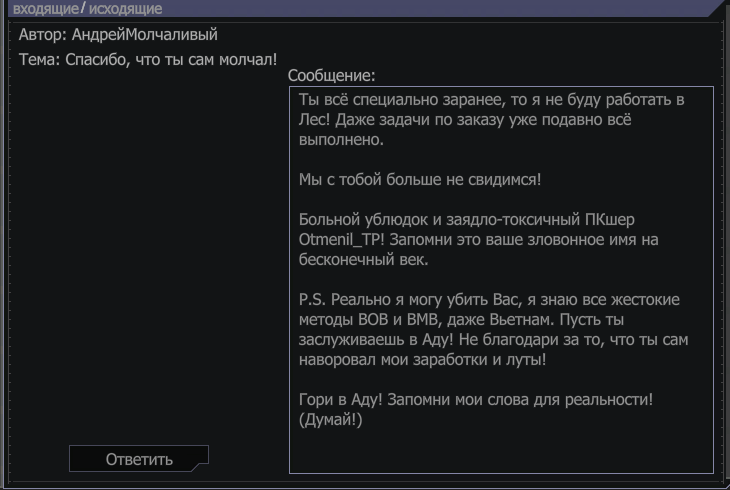Click the word Лес! in the first paragraph
Screen dimensions: 730x490
coord(314,120)
